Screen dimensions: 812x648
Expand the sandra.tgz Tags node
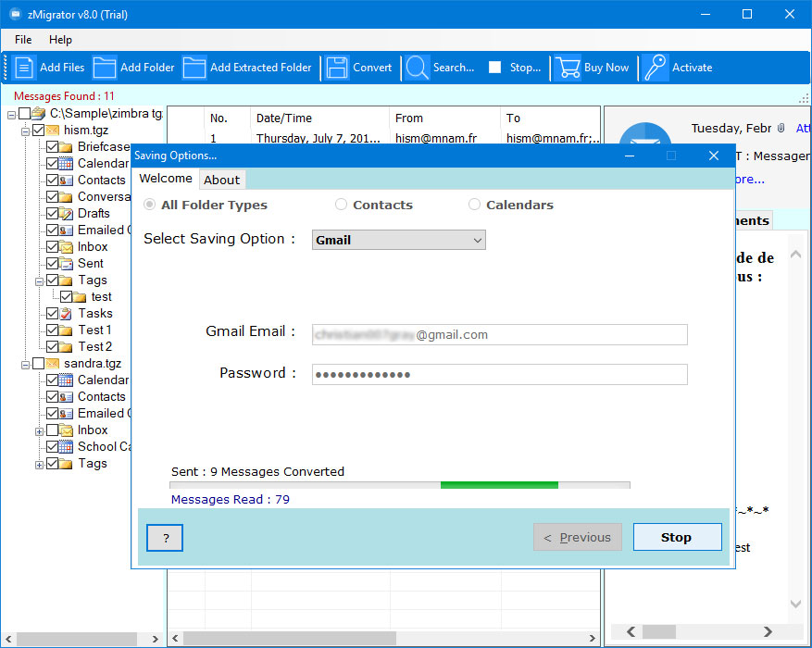39,466
